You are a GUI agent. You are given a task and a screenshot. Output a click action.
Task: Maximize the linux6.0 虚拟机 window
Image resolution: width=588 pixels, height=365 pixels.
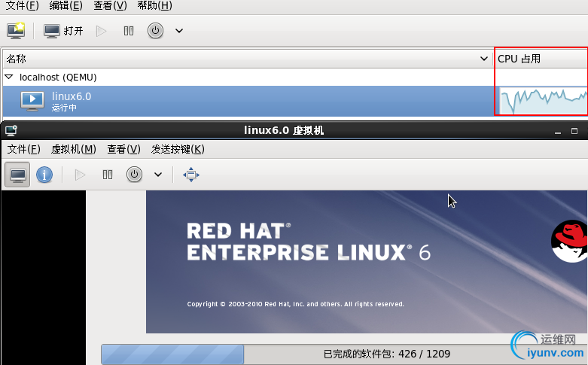coord(574,131)
